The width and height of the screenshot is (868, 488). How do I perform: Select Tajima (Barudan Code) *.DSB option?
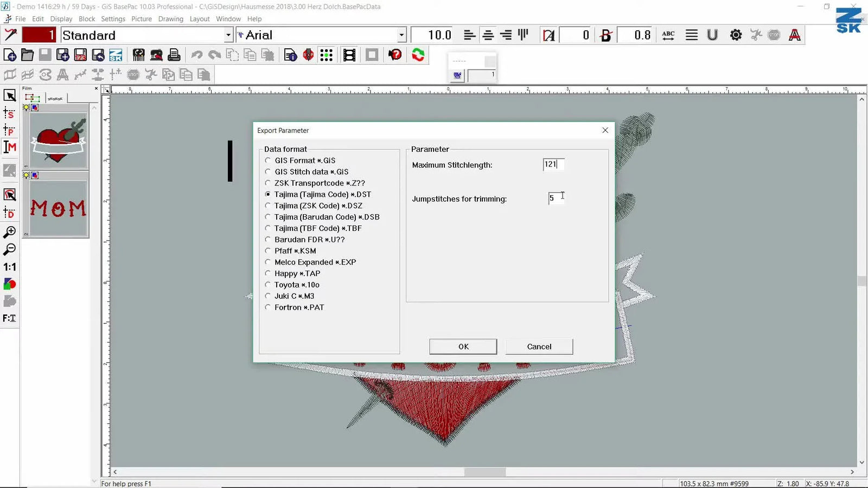[268, 217]
